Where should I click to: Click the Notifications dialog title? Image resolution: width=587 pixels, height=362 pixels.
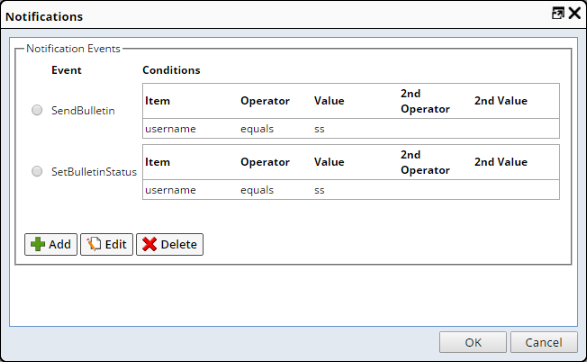click(x=44, y=16)
